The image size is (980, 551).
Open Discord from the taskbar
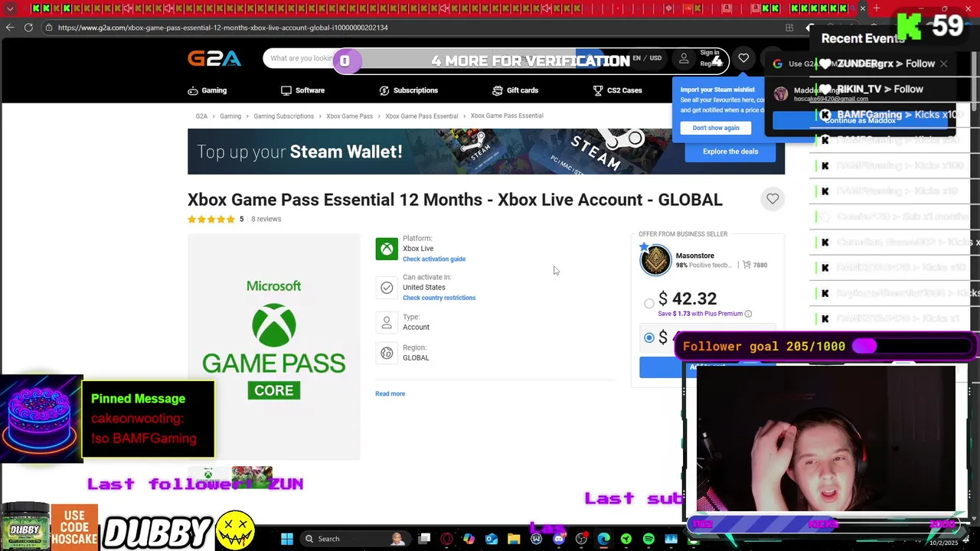click(559, 539)
